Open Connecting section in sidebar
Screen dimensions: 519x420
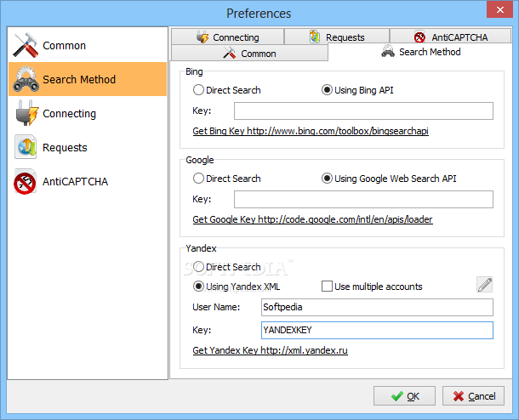click(x=88, y=113)
